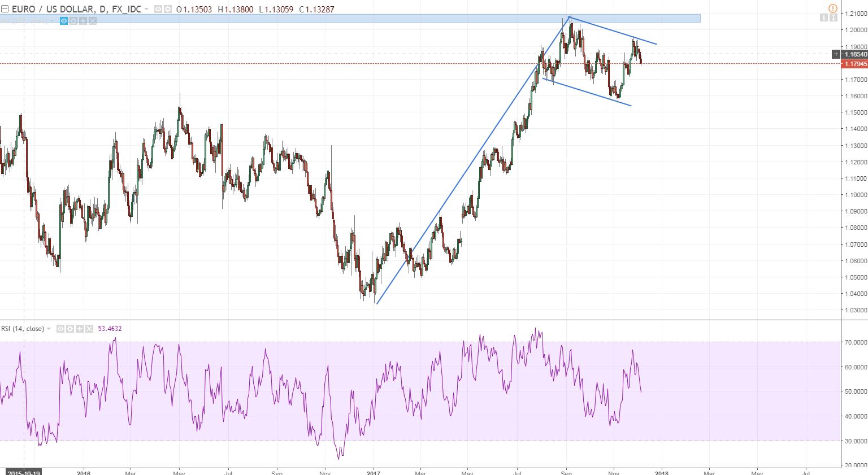Click the RSI plus icon
868x475 pixels.
point(80,329)
